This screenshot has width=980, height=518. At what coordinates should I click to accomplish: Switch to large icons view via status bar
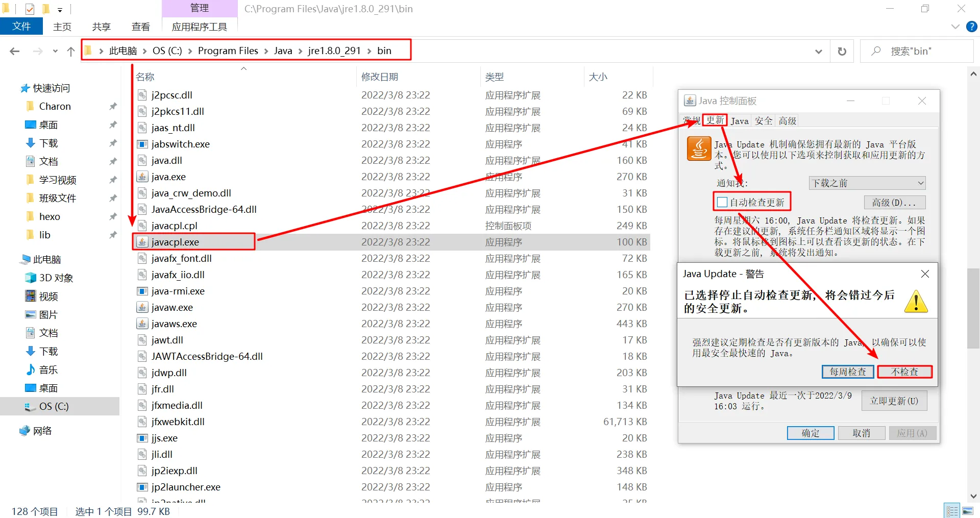[x=968, y=511]
